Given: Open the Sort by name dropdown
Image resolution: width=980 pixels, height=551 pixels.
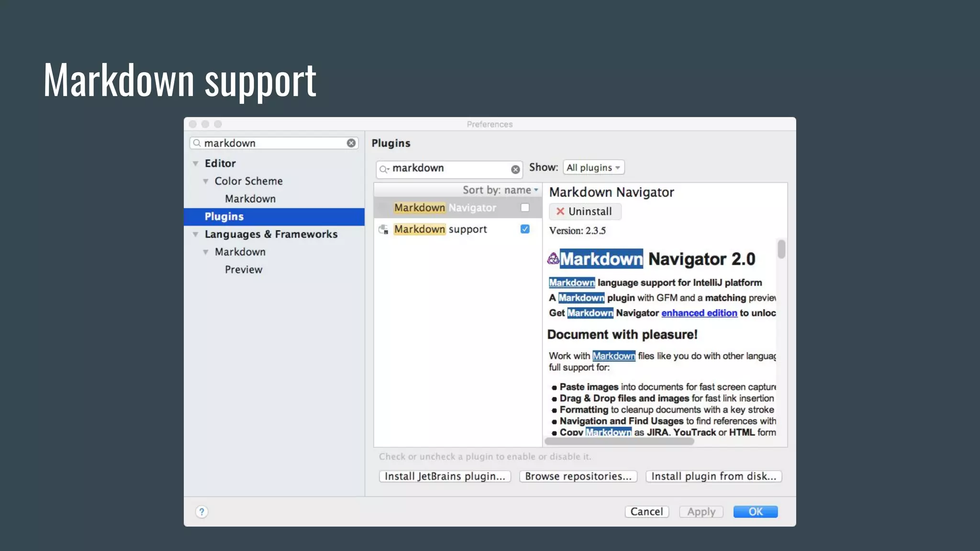Looking at the screenshot, I should tap(500, 190).
